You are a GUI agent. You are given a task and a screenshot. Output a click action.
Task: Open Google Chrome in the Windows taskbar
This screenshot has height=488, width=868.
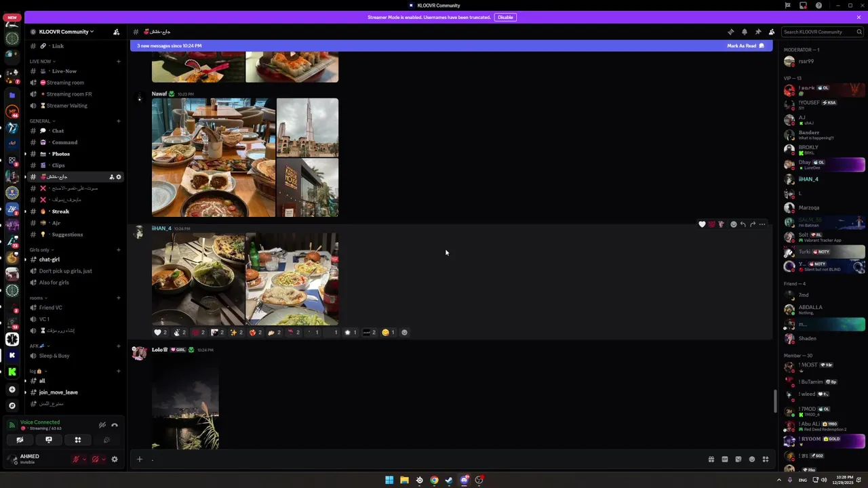434,480
